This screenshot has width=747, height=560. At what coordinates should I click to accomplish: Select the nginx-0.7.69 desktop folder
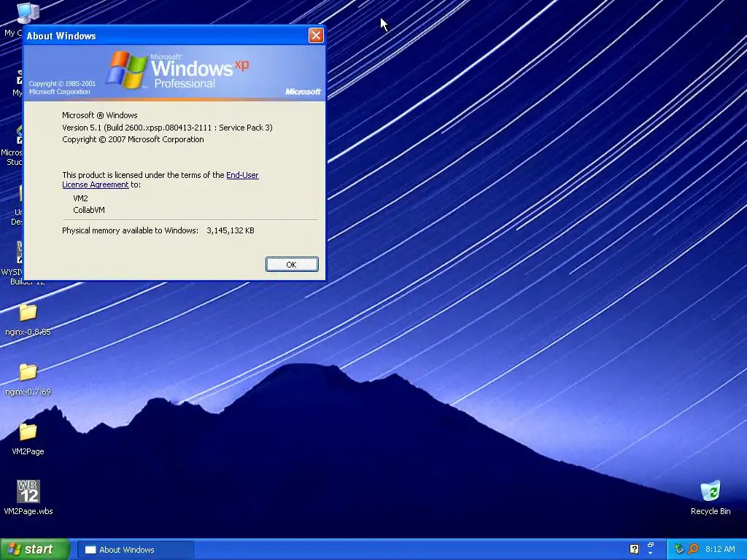28,379
